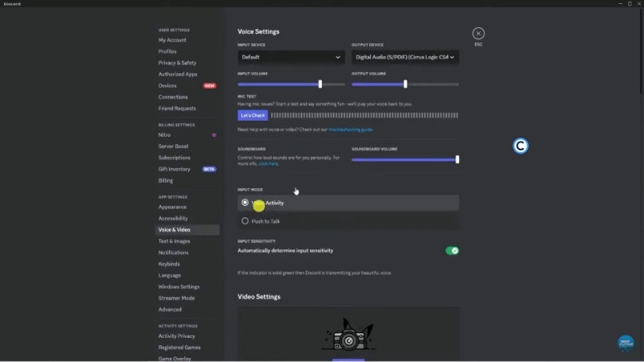Click the NEW badge beside Devices

[x=209, y=86]
